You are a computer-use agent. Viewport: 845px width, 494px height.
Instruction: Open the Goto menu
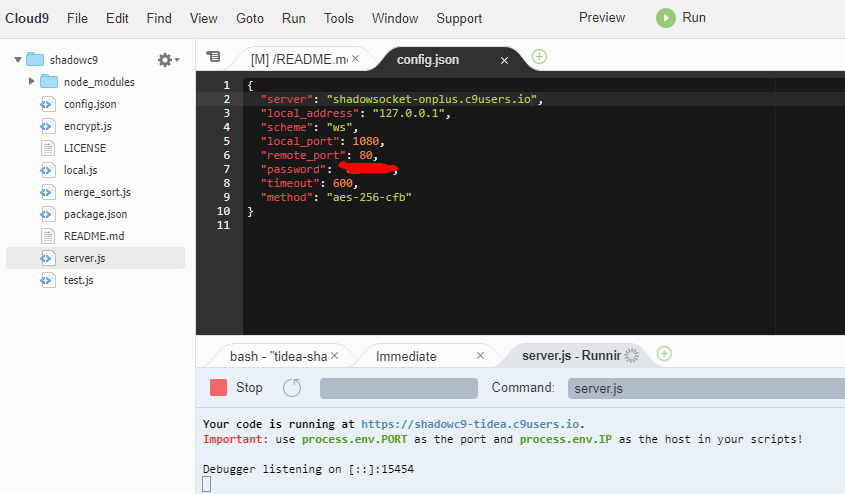click(250, 18)
